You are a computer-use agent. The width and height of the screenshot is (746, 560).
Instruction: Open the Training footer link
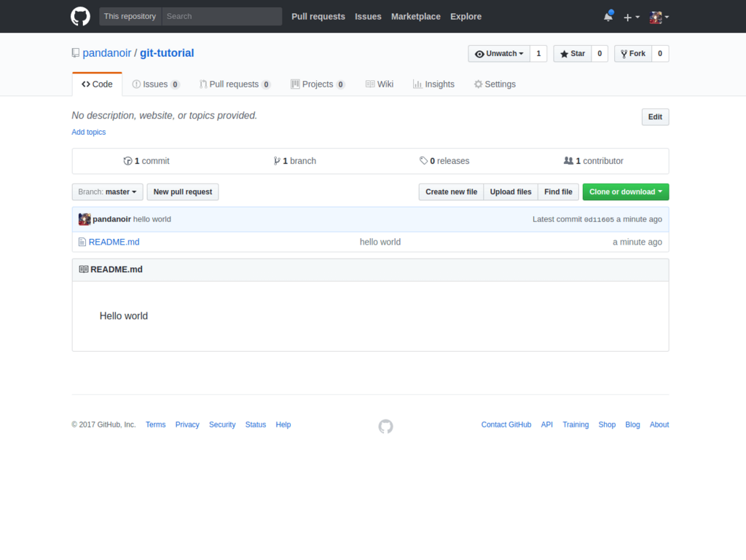576,425
